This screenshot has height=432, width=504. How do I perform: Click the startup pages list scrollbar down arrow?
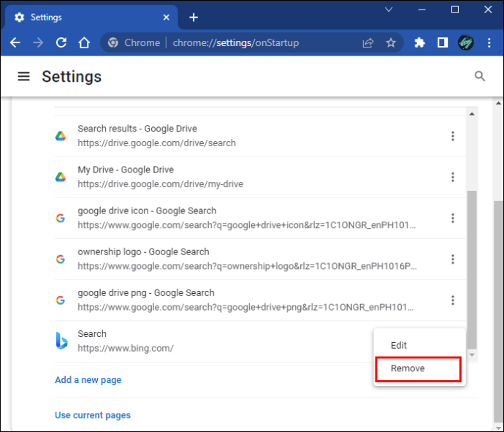click(x=472, y=355)
